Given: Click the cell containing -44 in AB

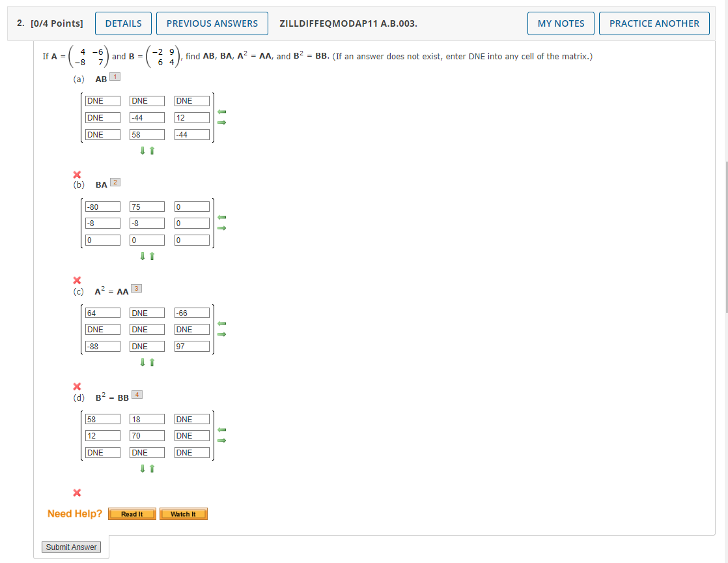Looking at the screenshot, I should (147, 117).
